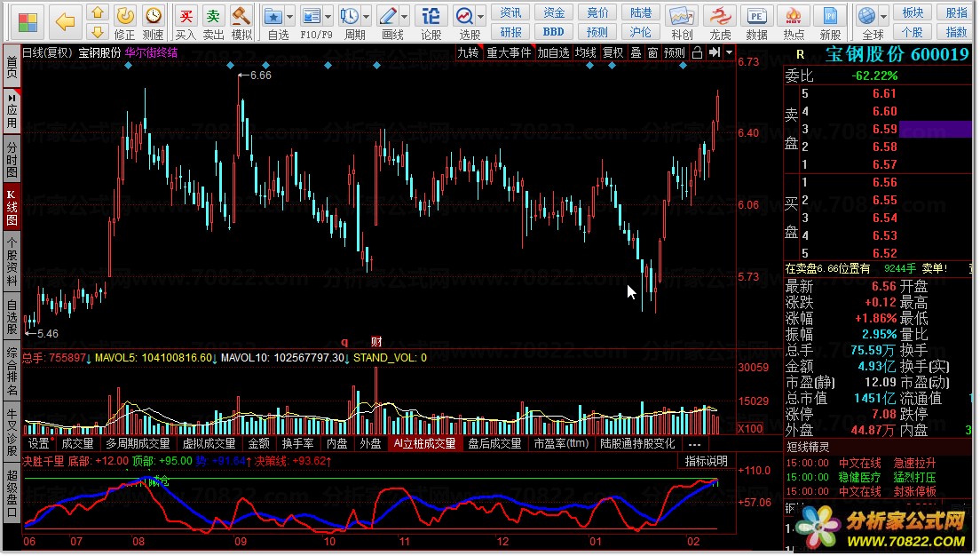Toggle 九转 indicator on chart
This screenshot has width=980, height=556.
pos(468,53)
